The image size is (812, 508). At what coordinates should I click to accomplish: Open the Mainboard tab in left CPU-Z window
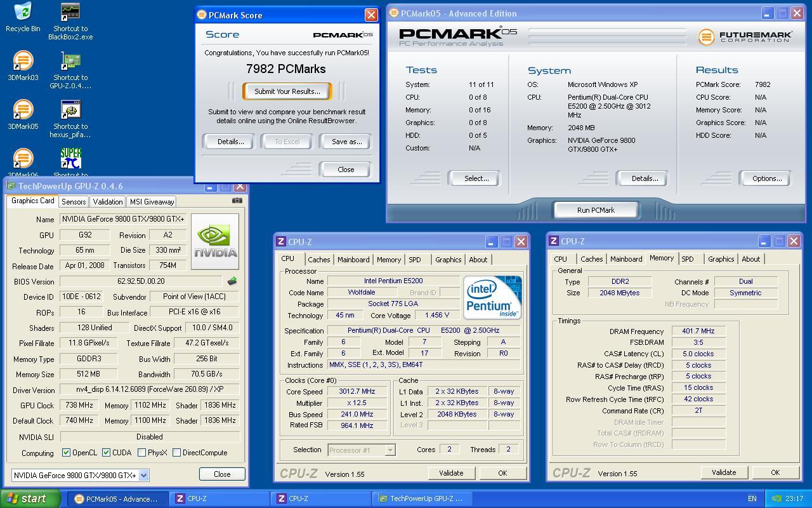pyautogui.click(x=353, y=259)
